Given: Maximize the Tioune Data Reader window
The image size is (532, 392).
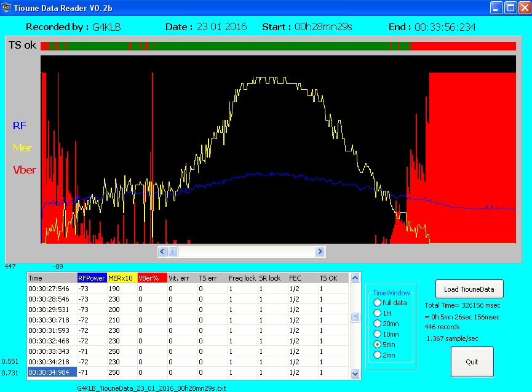Looking at the screenshot, I should (x=510, y=8).
